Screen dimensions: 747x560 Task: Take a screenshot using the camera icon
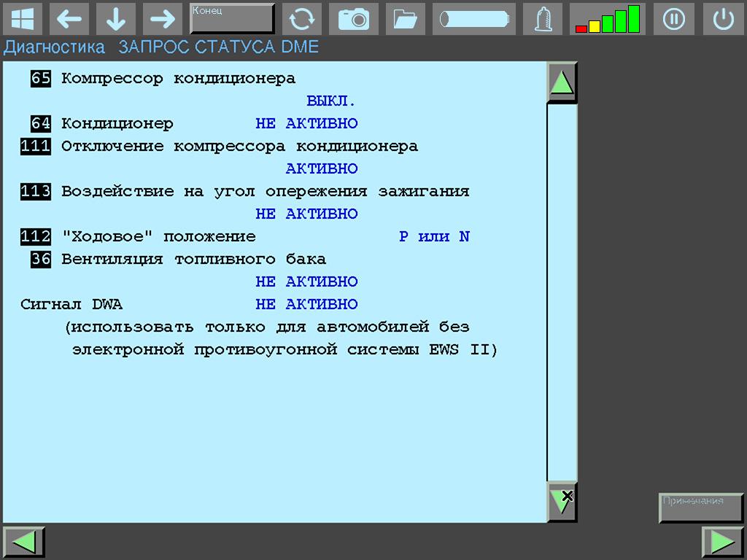tap(354, 19)
